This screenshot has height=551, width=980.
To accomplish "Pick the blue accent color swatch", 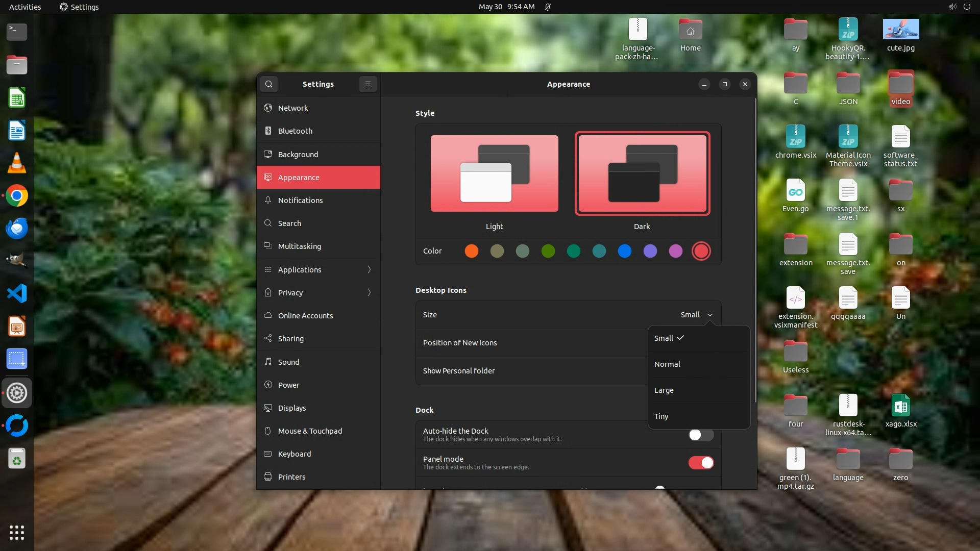I will tap(624, 251).
